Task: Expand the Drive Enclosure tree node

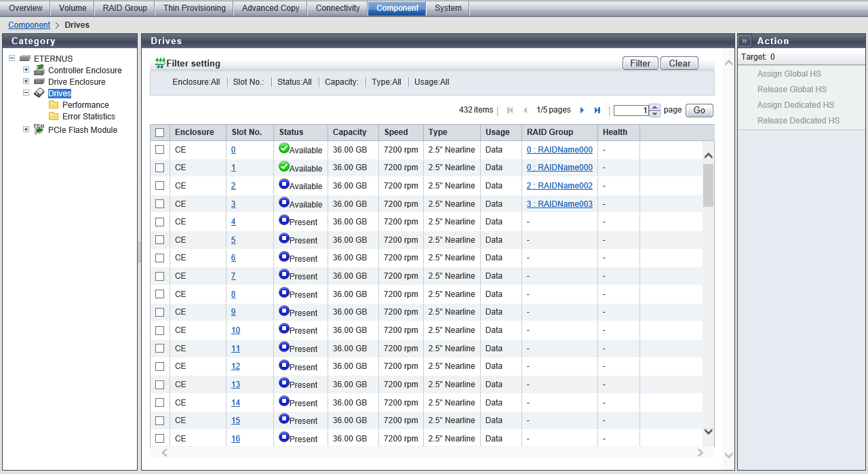Action: click(26, 81)
